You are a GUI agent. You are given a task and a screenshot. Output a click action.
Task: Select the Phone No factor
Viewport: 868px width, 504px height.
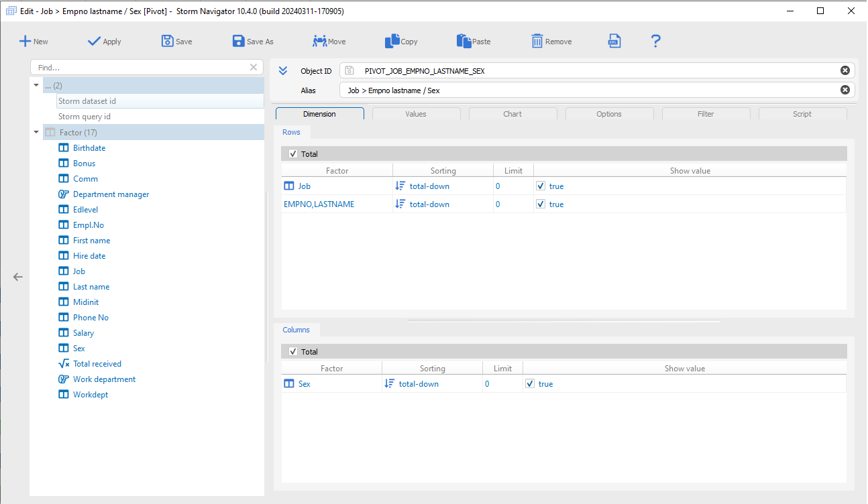click(x=91, y=318)
